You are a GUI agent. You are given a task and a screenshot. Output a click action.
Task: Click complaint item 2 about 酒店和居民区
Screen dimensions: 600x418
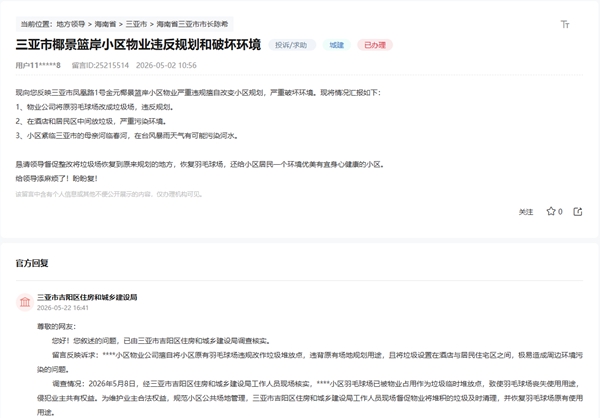click(x=91, y=121)
